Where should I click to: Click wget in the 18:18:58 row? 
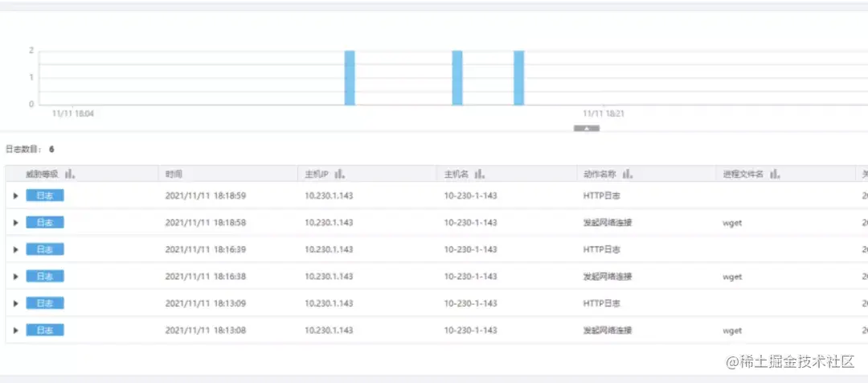(x=732, y=223)
